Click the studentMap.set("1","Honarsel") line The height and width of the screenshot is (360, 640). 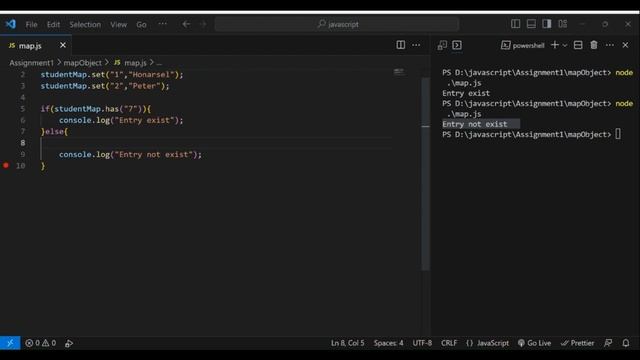112,75
